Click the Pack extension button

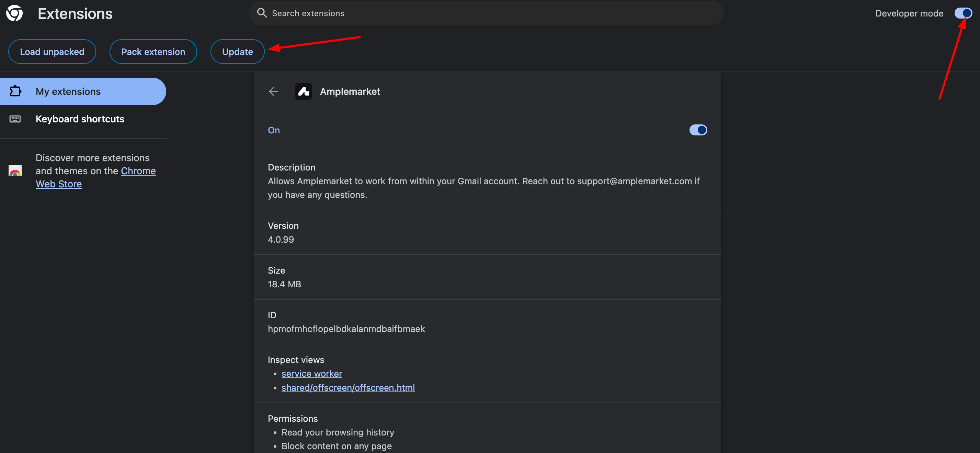[x=153, y=52]
